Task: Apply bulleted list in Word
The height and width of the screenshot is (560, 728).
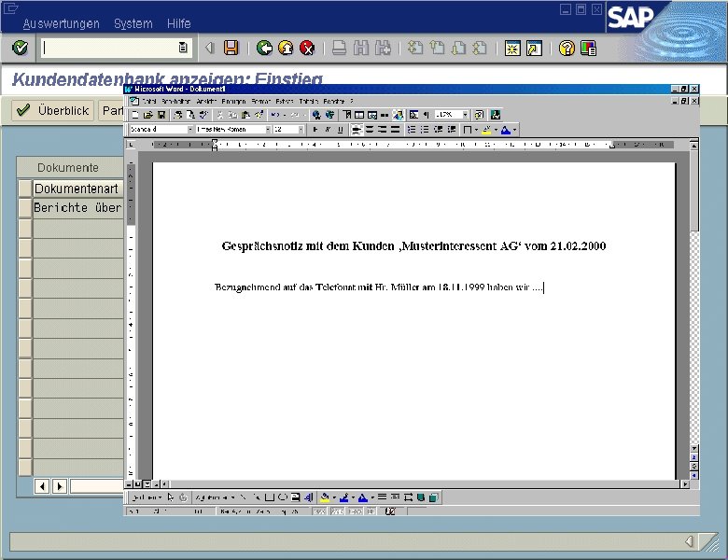Action: tap(425, 130)
